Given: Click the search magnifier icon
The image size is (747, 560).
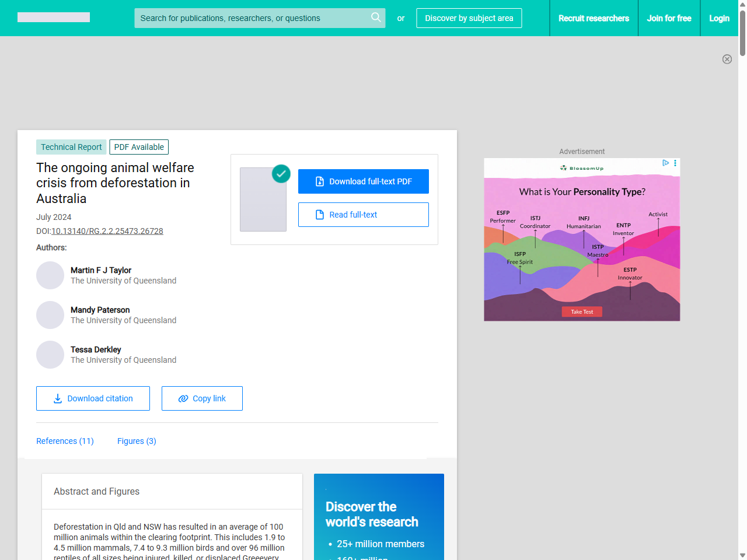Looking at the screenshot, I should (376, 17).
